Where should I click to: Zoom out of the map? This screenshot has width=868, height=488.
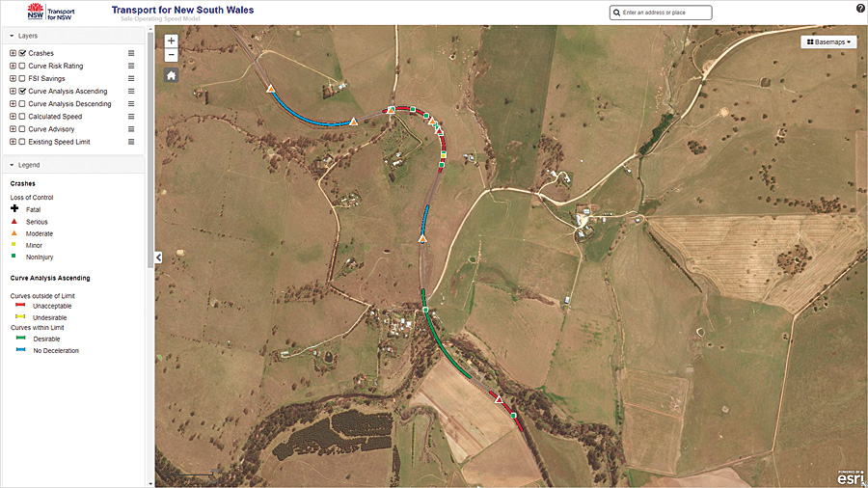pyautogui.click(x=171, y=55)
